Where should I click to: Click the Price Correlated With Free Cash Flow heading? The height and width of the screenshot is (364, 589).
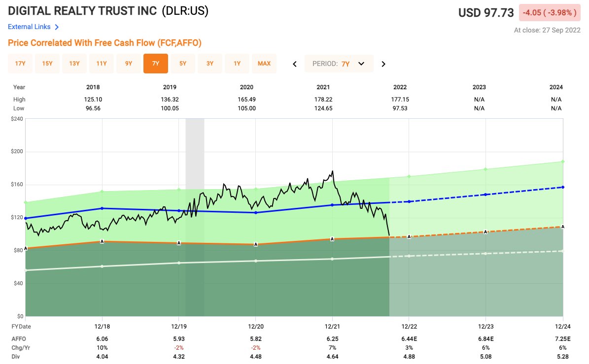click(x=105, y=43)
